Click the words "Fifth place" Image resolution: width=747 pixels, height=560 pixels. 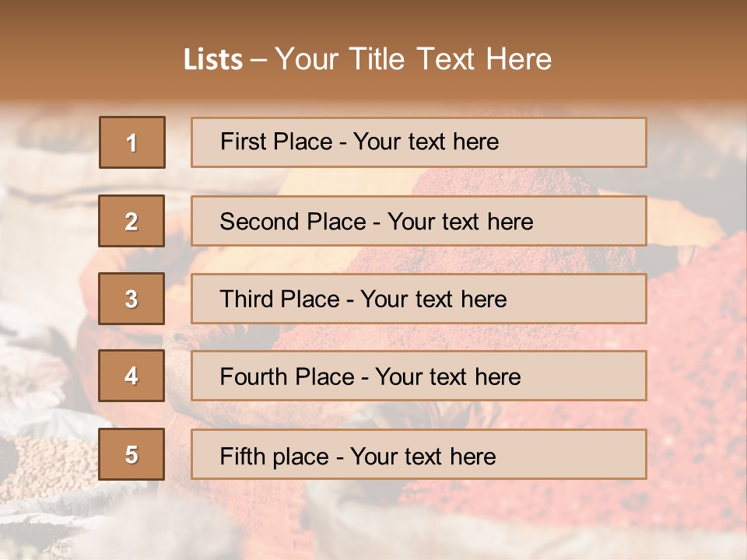click(273, 456)
